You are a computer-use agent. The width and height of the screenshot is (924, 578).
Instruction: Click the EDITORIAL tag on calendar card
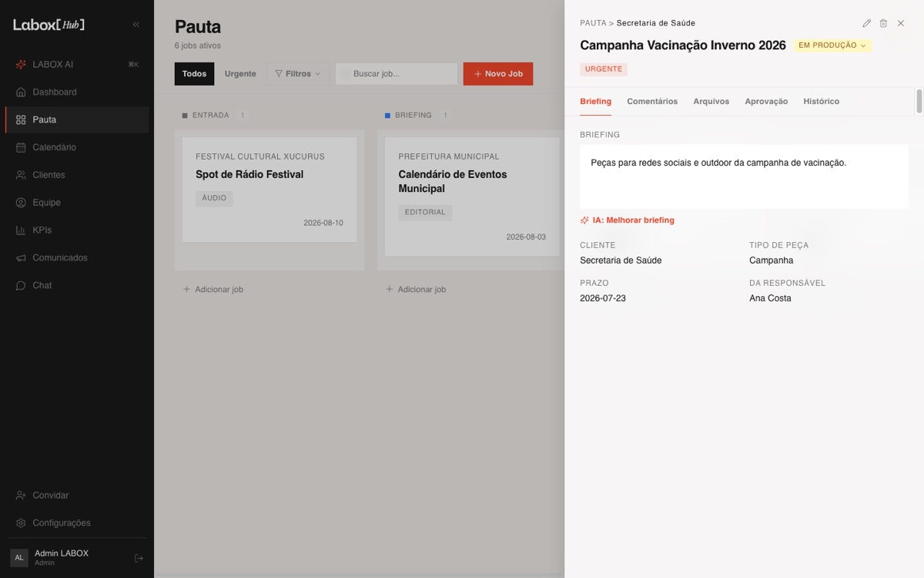pyautogui.click(x=426, y=213)
